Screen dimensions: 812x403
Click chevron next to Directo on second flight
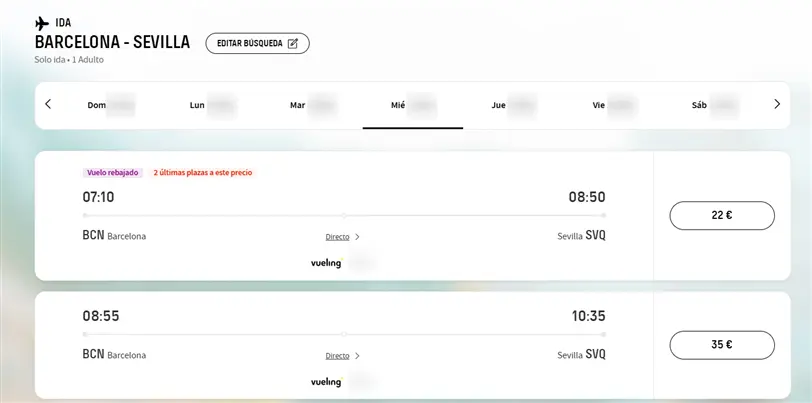click(358, 355)
